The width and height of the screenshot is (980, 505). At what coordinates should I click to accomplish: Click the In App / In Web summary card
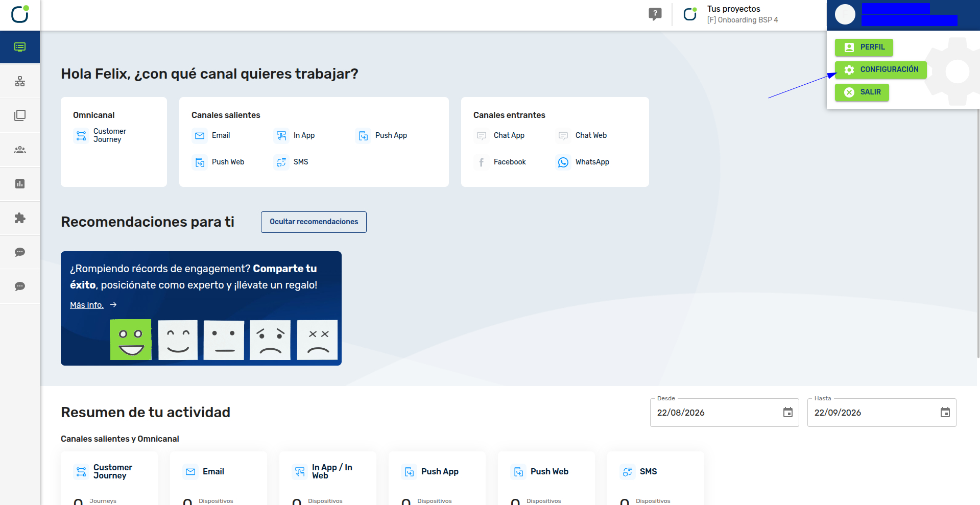328,478
